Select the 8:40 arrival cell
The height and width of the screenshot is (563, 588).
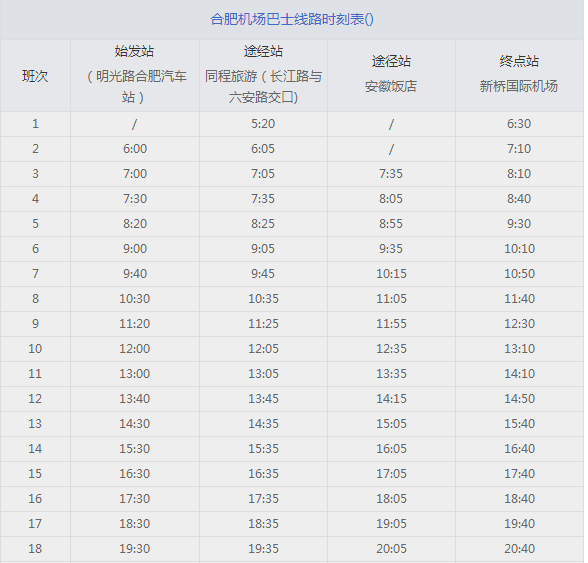click(x=519, y=199)
